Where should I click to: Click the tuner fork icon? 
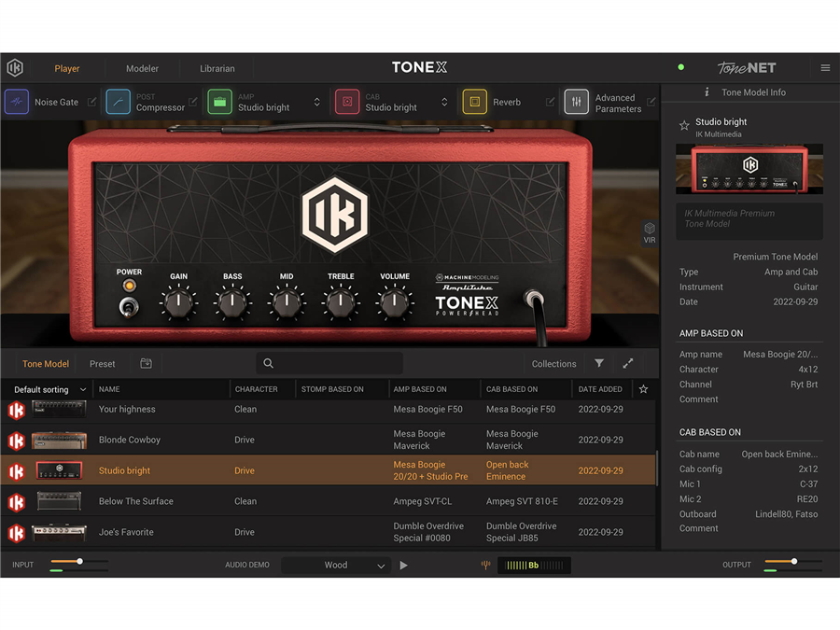click(485, 565)
